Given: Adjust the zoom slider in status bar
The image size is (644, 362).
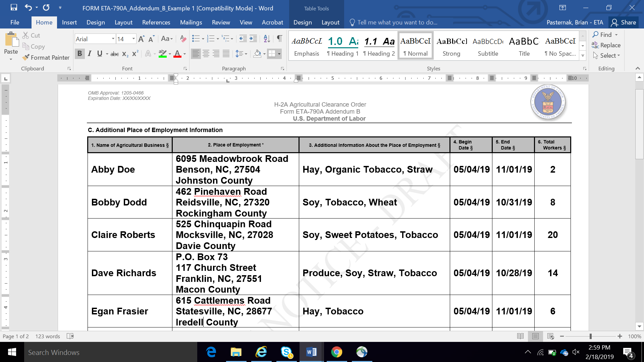Looking at the screenshot, I should tap(590, 336).
